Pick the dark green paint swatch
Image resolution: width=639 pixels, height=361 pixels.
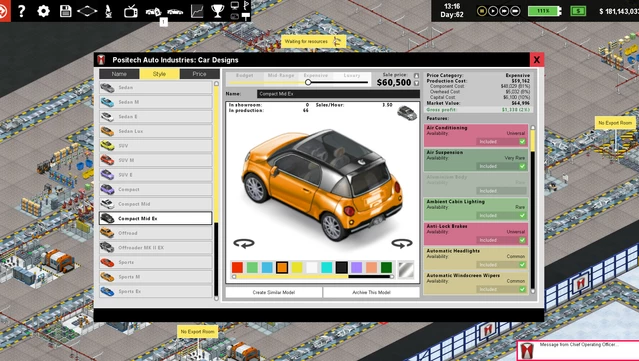point(386,268)
